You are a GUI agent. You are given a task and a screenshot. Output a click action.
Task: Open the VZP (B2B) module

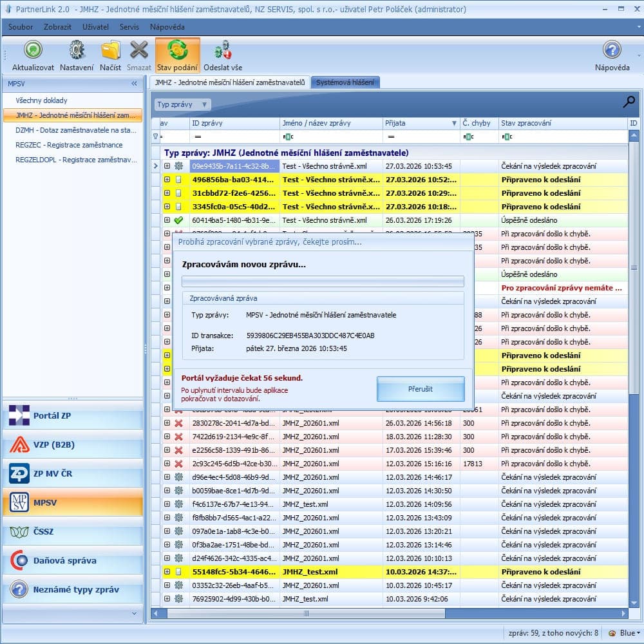[73, 444]
